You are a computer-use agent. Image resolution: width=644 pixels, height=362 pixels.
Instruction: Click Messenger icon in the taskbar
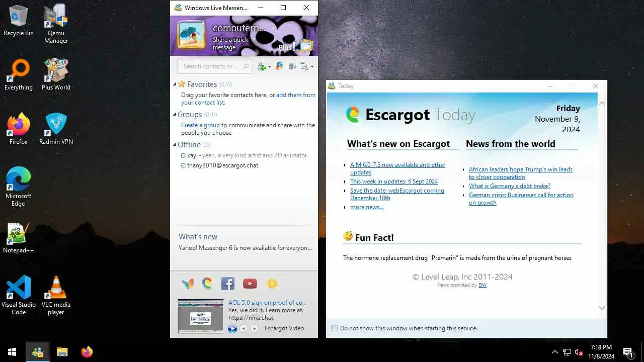click(x=37, y=352)
